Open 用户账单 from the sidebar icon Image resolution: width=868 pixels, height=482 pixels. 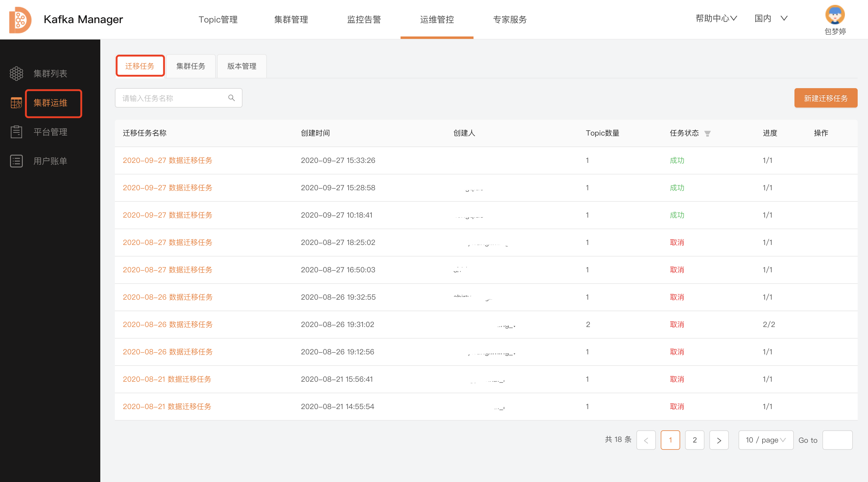[x=16, y=161]
